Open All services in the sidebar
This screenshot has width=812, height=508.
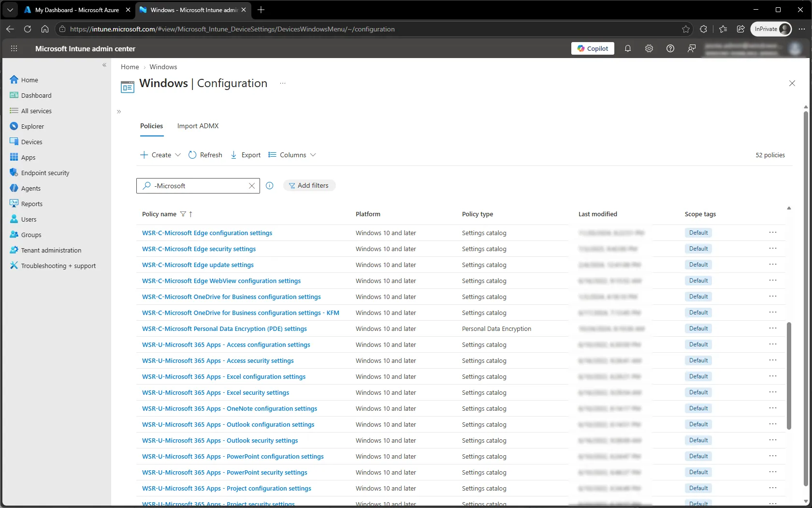point(36,111)
